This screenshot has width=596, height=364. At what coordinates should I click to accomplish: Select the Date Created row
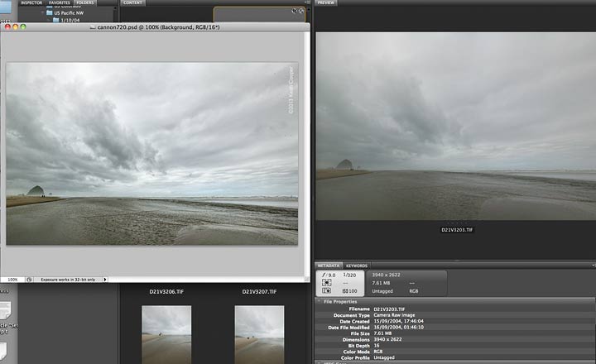455,322
